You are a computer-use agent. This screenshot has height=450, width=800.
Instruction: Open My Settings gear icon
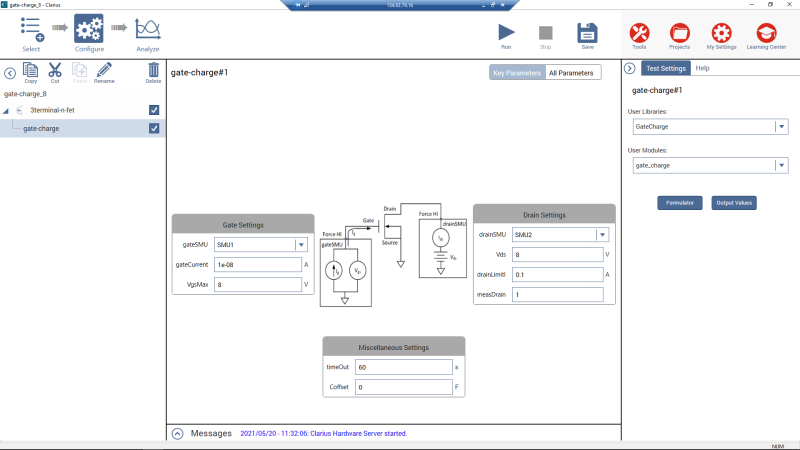pyautogui.click(x=720, y=32)
